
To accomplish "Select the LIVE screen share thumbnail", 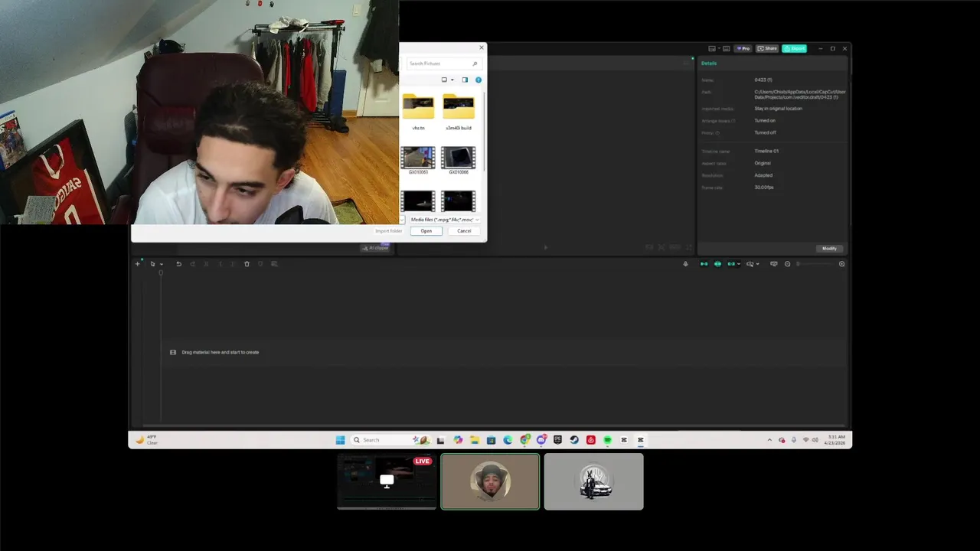I will 387,481.
